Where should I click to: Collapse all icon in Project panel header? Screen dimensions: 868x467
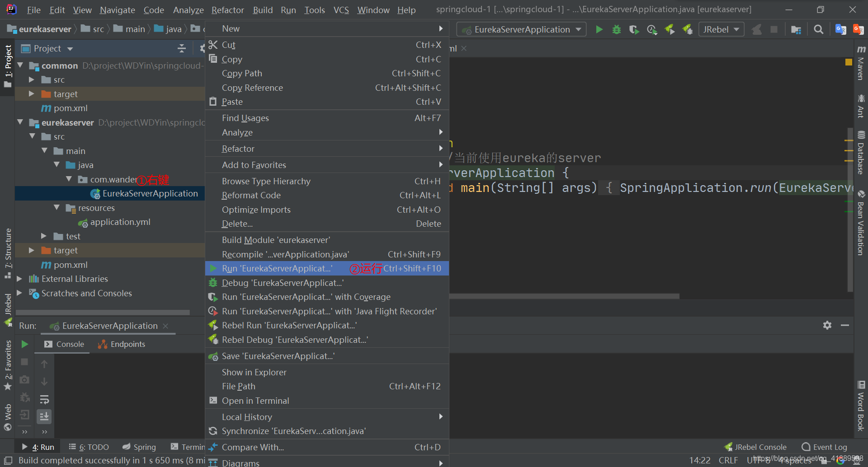click(x=182, y=48)
